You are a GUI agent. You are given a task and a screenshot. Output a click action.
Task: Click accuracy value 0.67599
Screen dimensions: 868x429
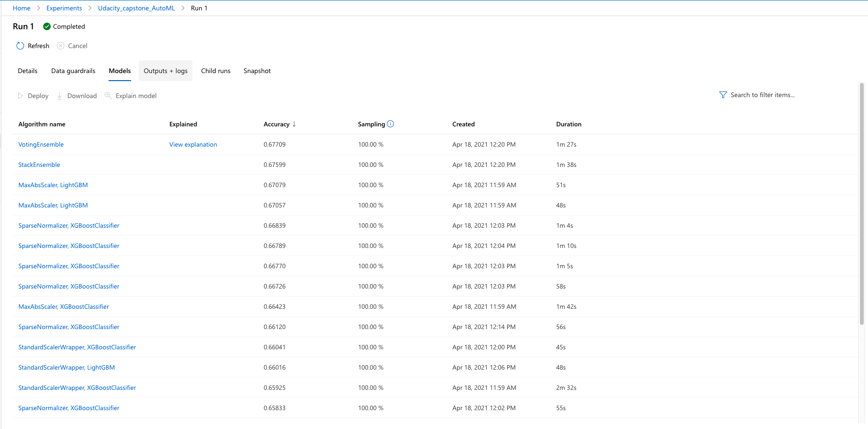(275, 165)
